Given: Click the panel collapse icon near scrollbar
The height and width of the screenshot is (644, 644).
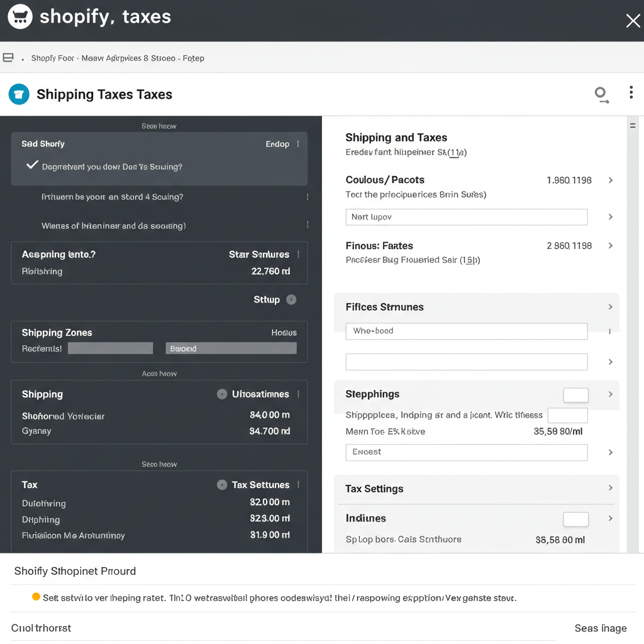Looking at the screenshot, I should click(633, 126).
